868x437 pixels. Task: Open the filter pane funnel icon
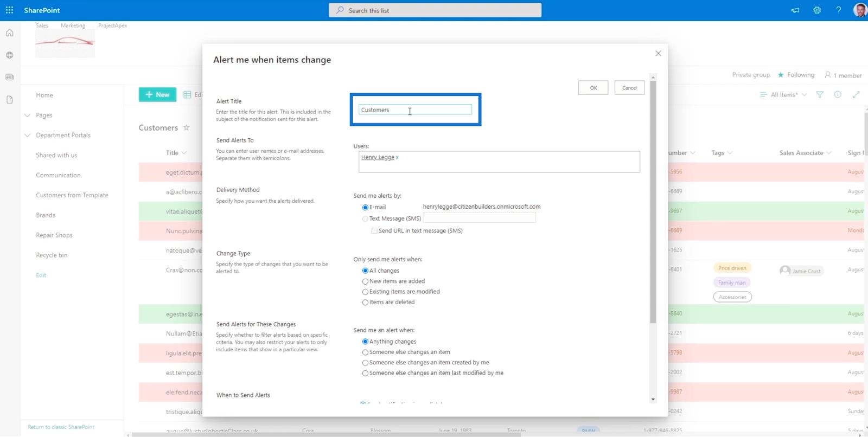point(820,94)
